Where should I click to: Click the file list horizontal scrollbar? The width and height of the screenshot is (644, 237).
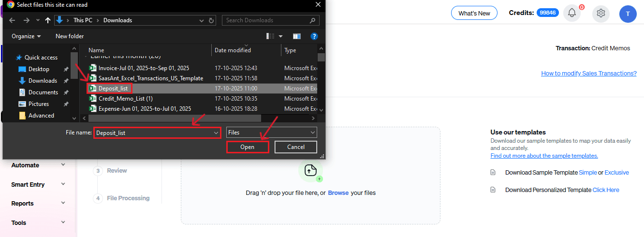[x=175, y=118]
